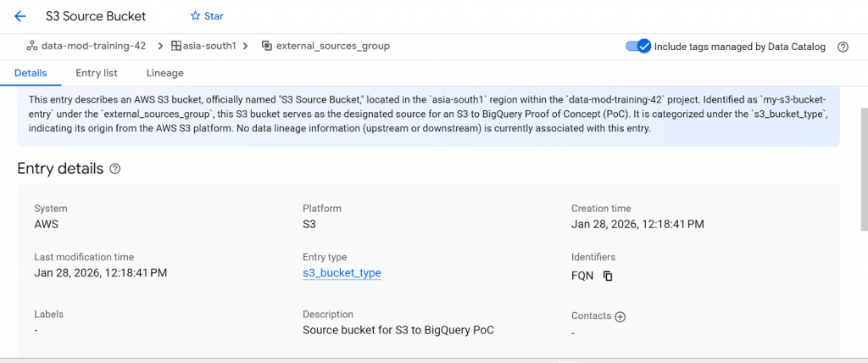Click the chevron after data-mod-training-42
Image resolution: width=868 pixels, height=363 pixels.
159,46
